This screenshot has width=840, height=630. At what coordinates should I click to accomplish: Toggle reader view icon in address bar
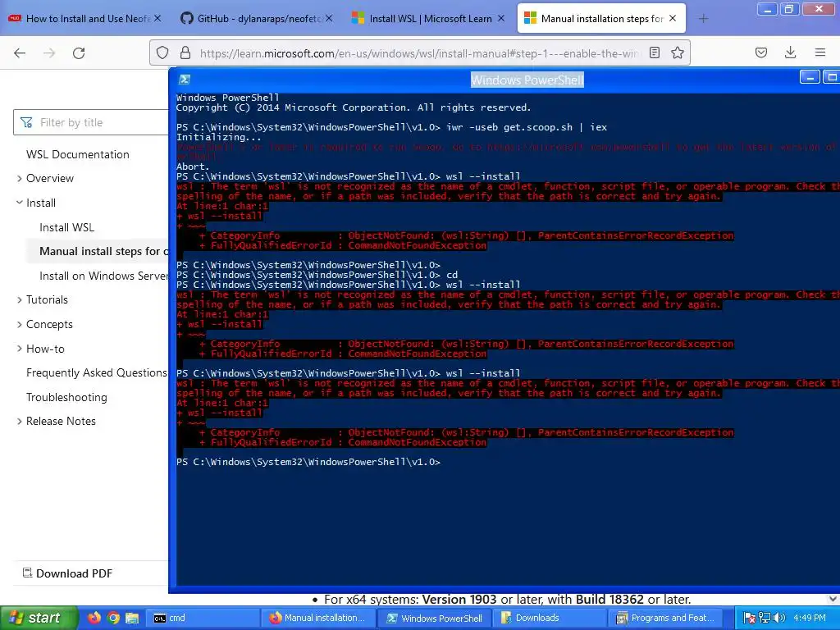pyautogui.click(x=654, y=52)
